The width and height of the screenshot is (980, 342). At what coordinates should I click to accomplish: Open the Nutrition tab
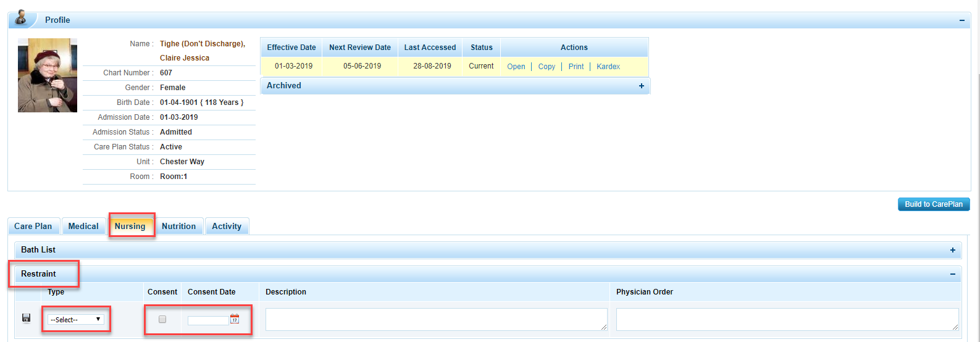(x=178, y=227)
